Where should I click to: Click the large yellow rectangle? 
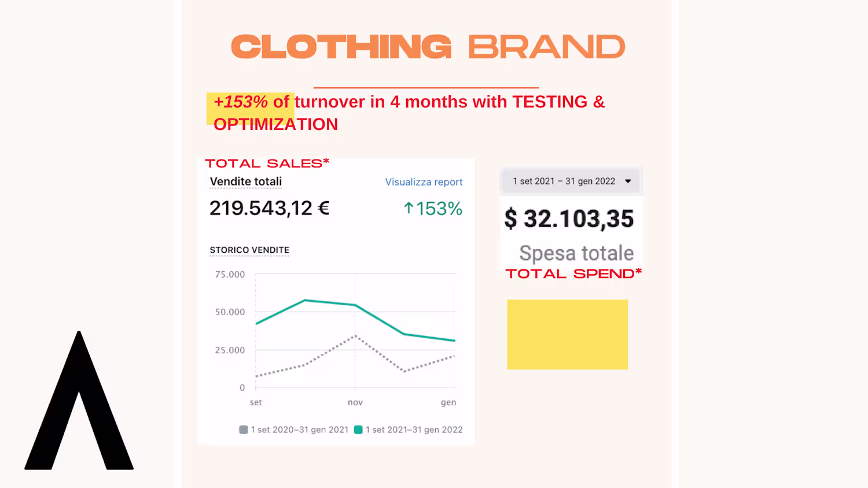567,334
